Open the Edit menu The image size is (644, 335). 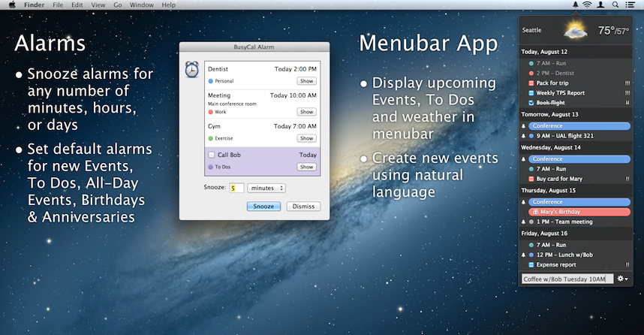77,5
